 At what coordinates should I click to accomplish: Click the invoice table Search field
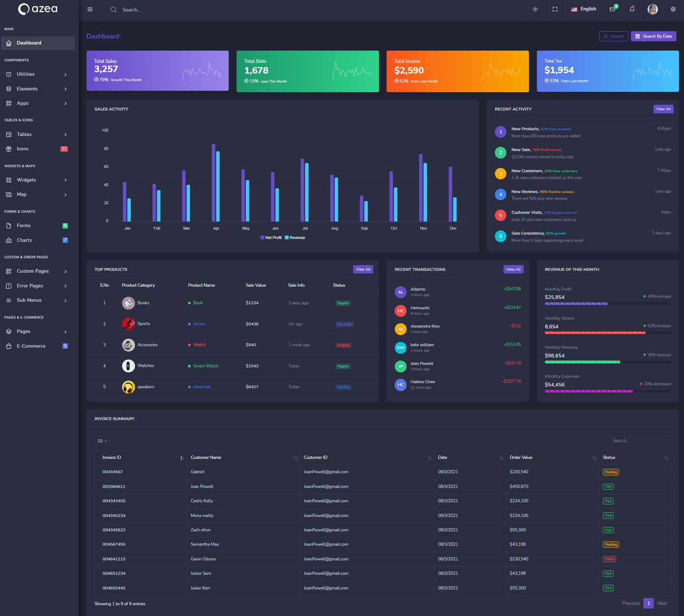[639, 441]
